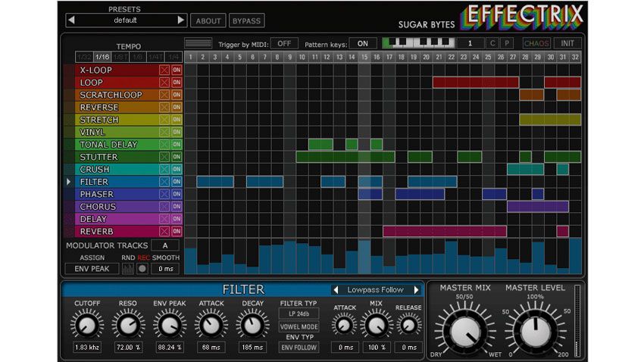Open the ENV TYP ENV FOLLOW selector
644x362 pixels.
tap(299, 347)
